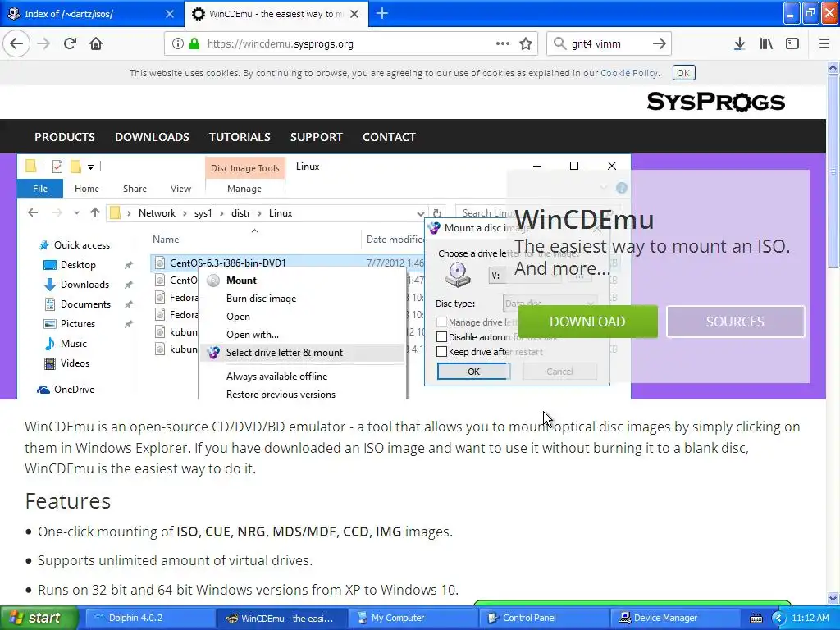Submit the search with the arrow button
The width and height of the screenshot is (840, 630).
click(660, 44)
